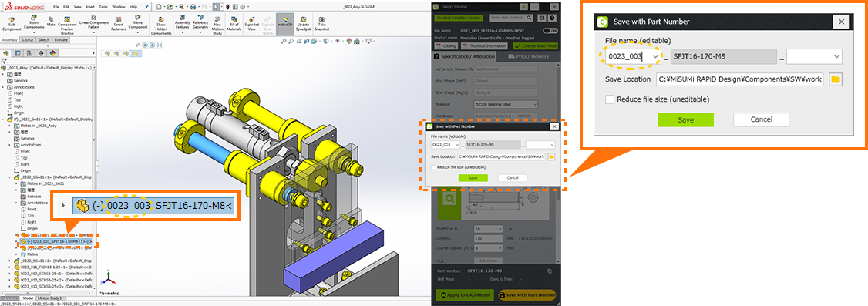This screenshot has width=868, height=306.
Task: Click the Update Speedpak icon
Action: [x=304, y=25]
